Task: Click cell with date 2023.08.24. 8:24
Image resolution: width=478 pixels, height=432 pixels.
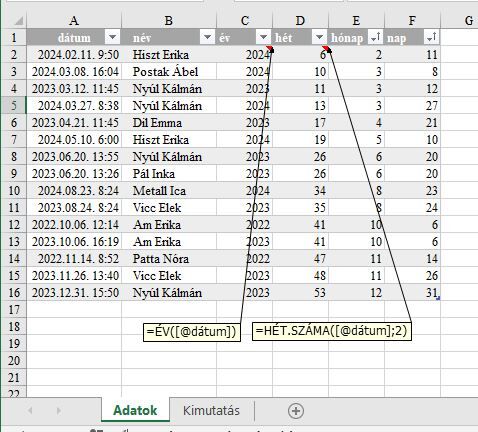Action: click(x=74, y=207)
